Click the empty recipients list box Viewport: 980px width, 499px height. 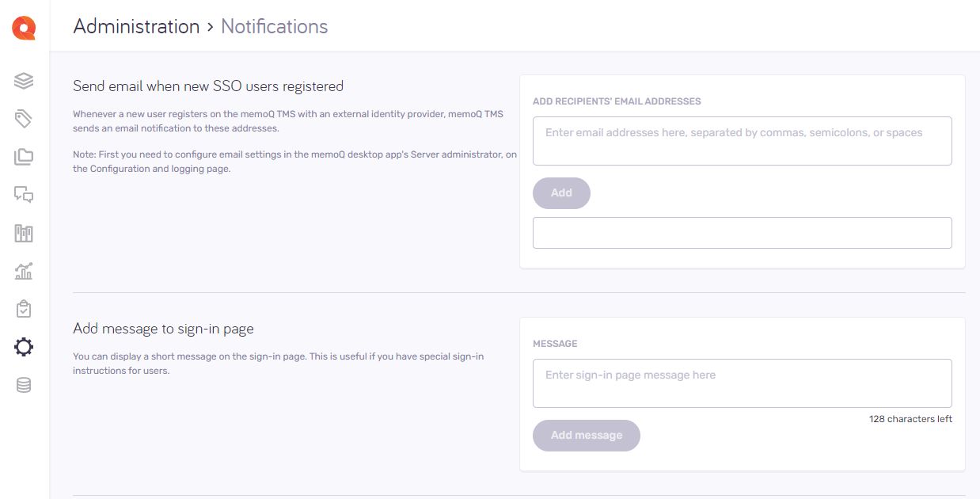742,232
